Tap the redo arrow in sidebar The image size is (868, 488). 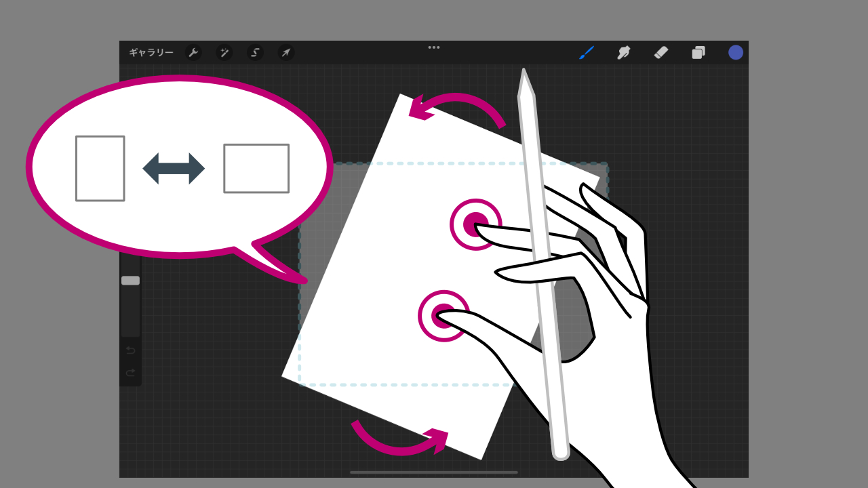(130, 373)
